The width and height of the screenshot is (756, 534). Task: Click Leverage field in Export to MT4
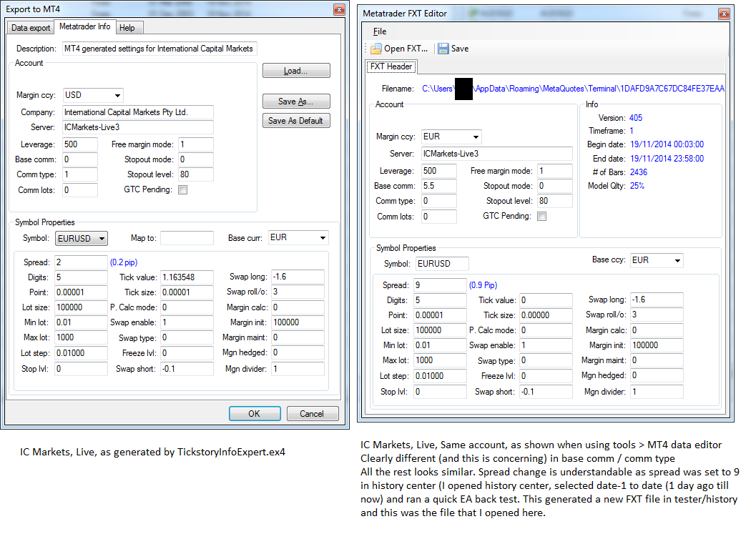(80, 144)
